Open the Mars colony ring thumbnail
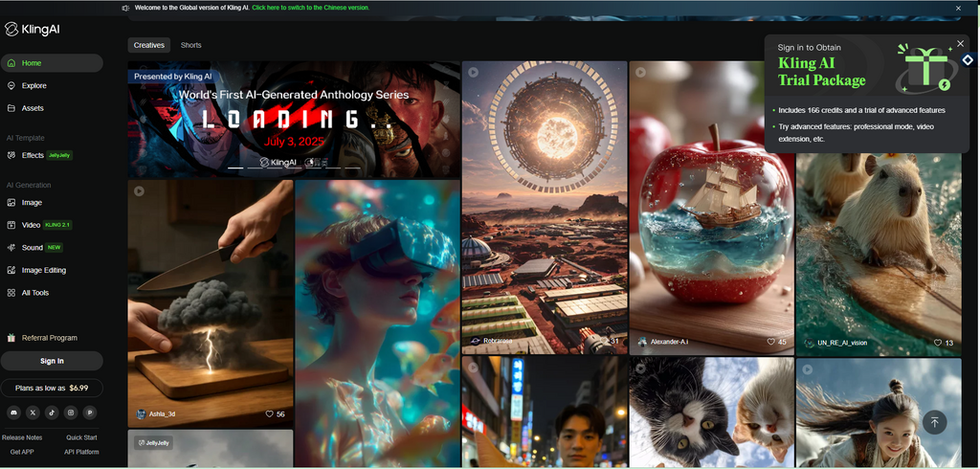This screenshot has height=469, width=980. (545, 208)
